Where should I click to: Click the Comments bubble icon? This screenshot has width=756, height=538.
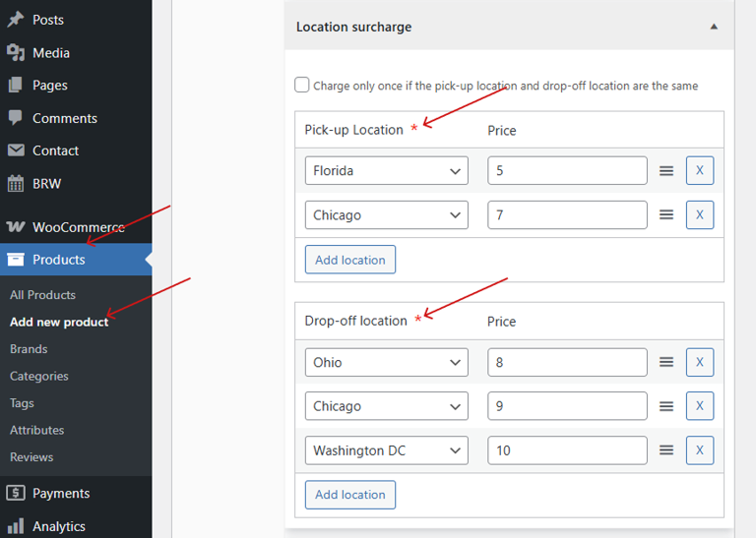[16, 118]
